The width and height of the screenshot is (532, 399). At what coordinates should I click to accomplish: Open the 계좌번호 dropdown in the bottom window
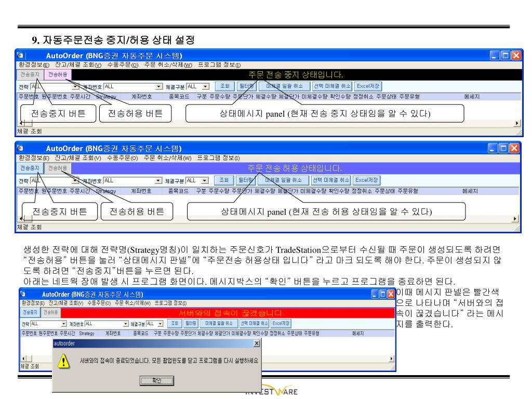click(x=126, y=324)
